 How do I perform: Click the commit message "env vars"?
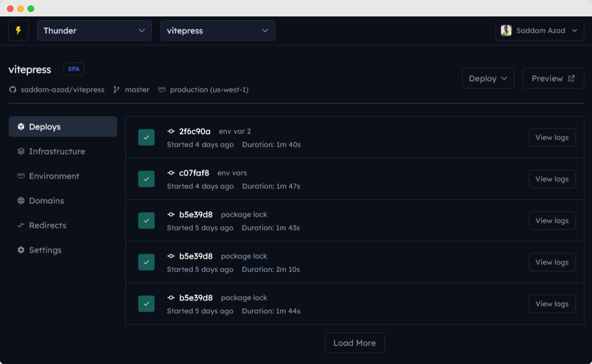click(x=232, y=173)
